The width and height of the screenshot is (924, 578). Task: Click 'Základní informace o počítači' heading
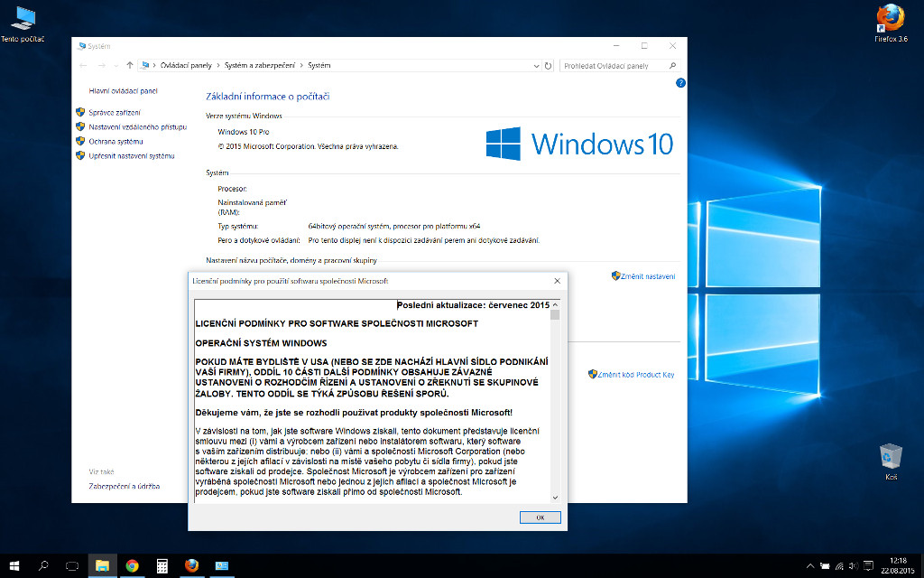coord(267,96)
